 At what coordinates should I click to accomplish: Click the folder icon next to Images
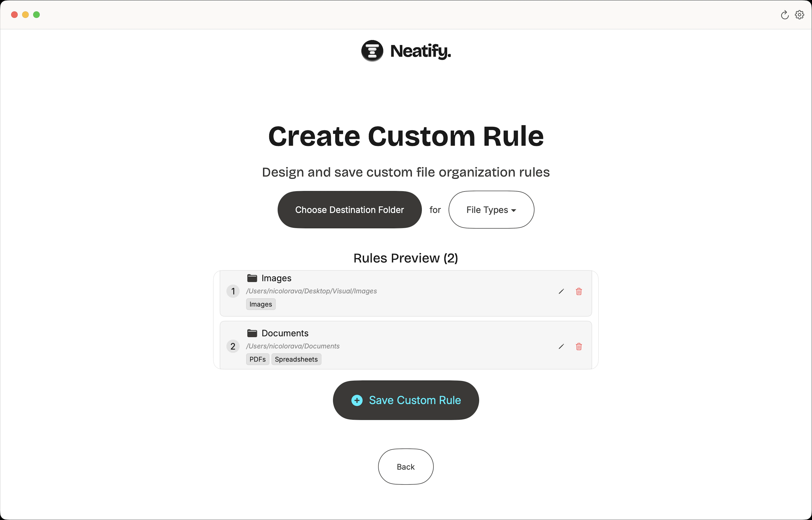click(x=252, y=278)
